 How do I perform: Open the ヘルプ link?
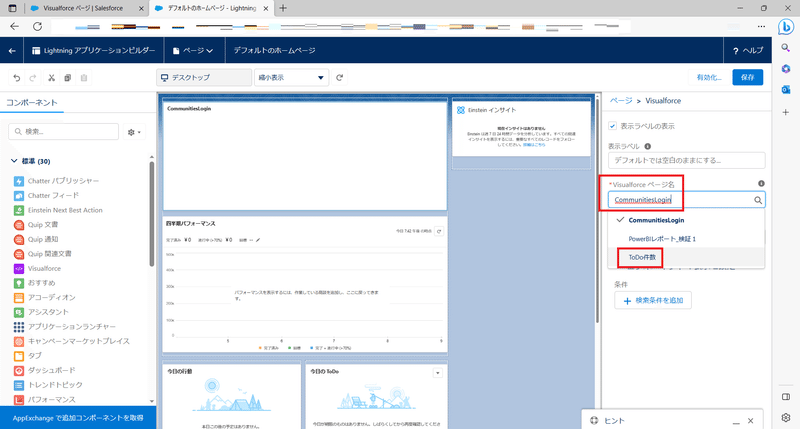tap(748, 51)
